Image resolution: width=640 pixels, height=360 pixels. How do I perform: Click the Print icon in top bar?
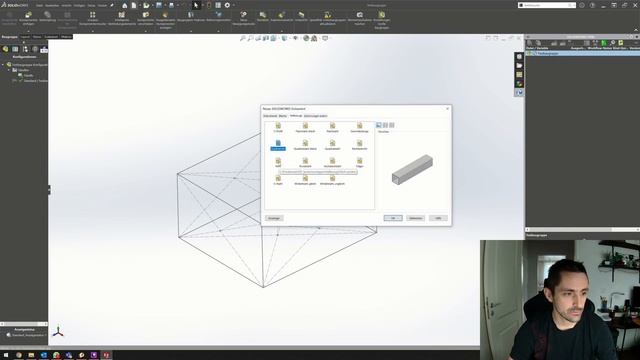[171, 5]
